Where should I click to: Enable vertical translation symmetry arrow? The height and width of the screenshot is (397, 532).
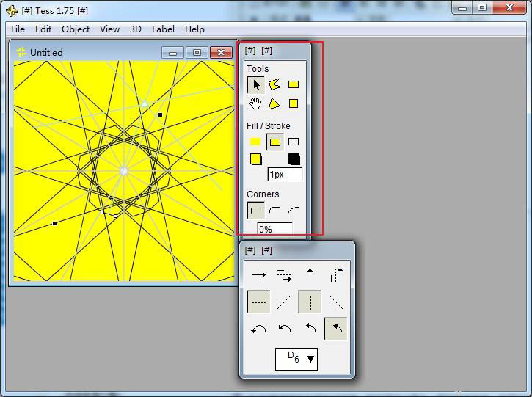(x=310, y=275)
